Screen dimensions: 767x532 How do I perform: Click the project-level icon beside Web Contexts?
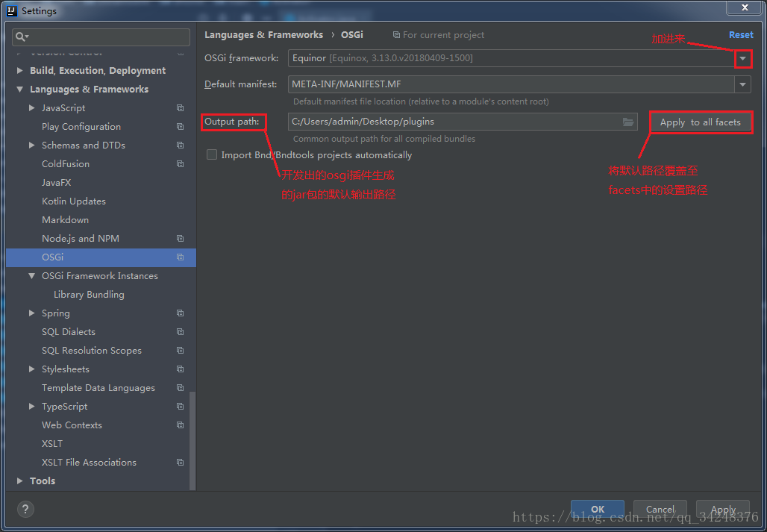click(180, 425)
